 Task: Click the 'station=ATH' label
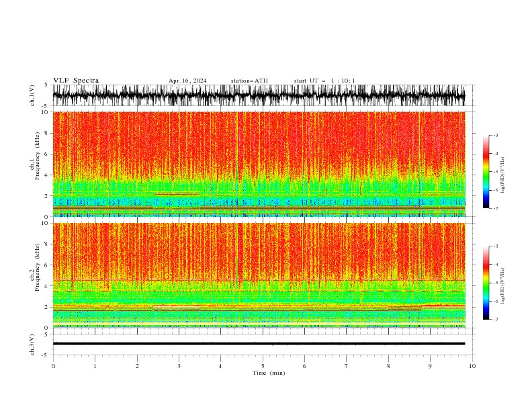(x=249, y=81)
